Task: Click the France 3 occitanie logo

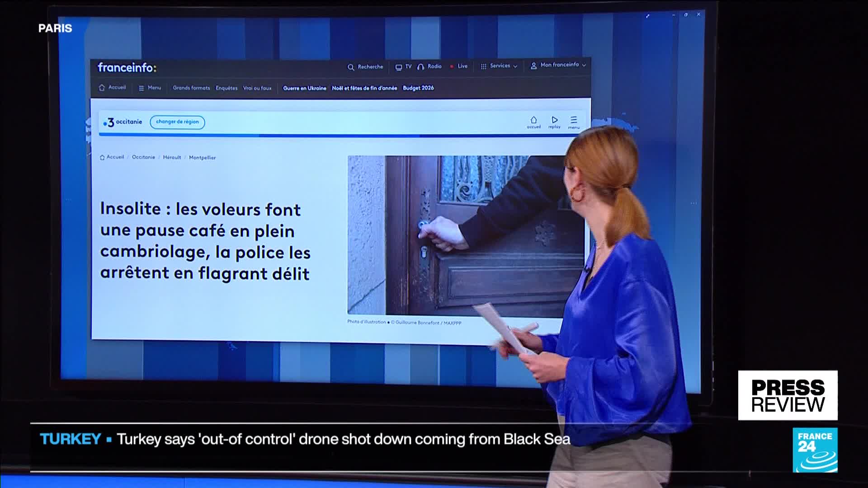Action: click(123, 122)
